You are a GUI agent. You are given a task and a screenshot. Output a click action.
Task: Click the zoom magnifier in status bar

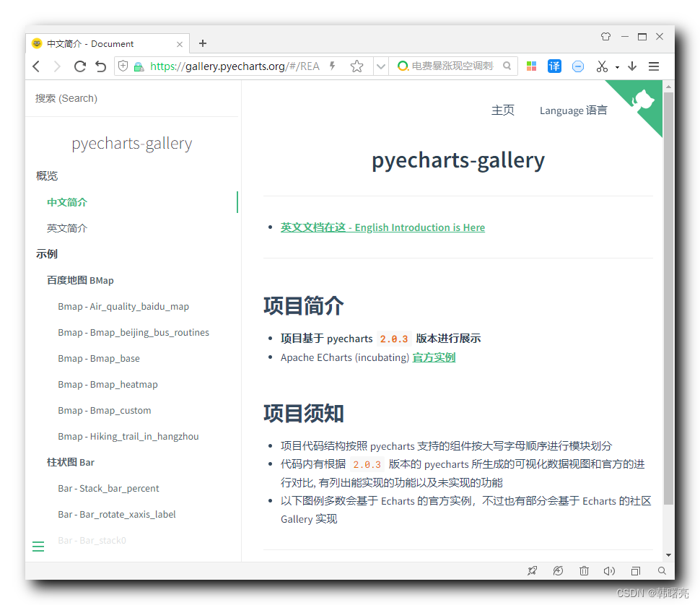662,570
